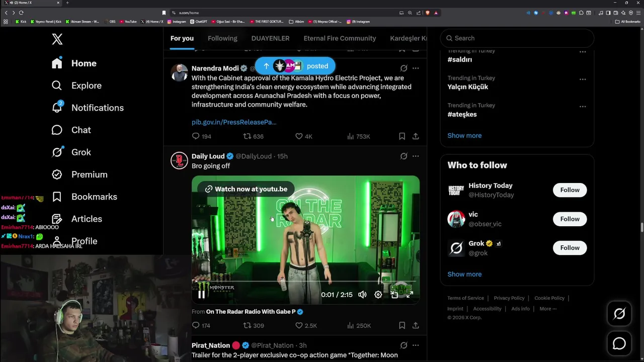
Task: Seek using the video progress bar
Action: [x=305, y=282]
